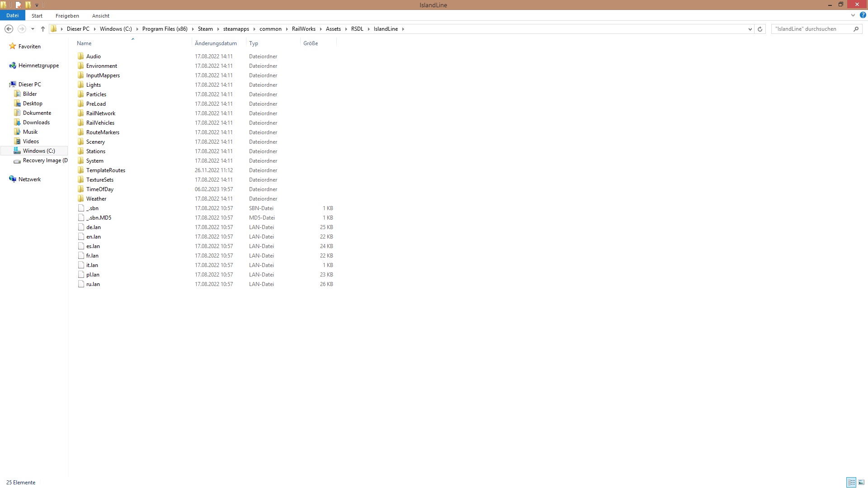Switch to the Start ribbon tab
868x488 pixels.
click(x=37, y=15)
